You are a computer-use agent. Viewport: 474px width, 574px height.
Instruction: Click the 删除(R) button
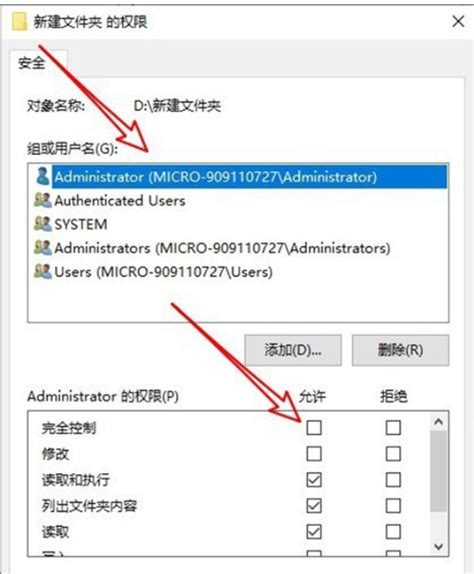(x=400, y=350)
